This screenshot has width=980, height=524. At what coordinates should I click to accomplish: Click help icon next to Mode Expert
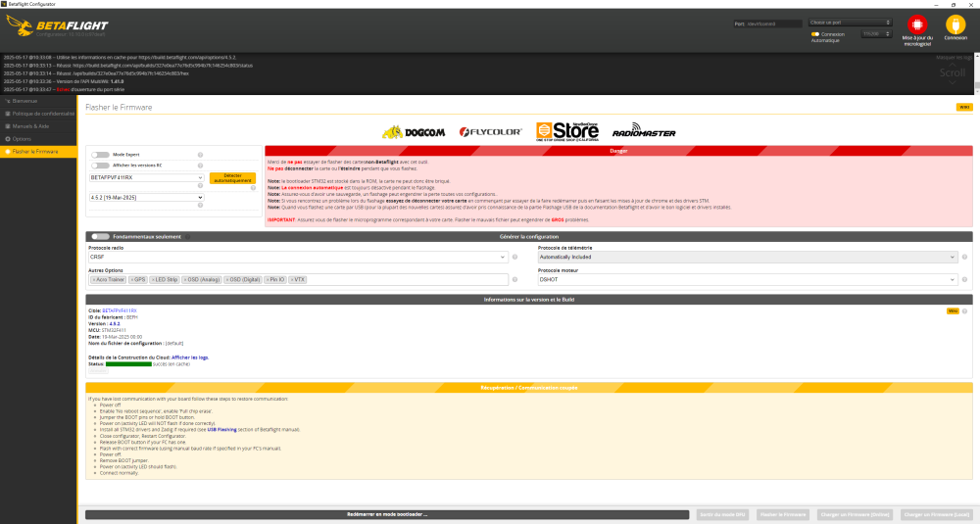[201, 155]
